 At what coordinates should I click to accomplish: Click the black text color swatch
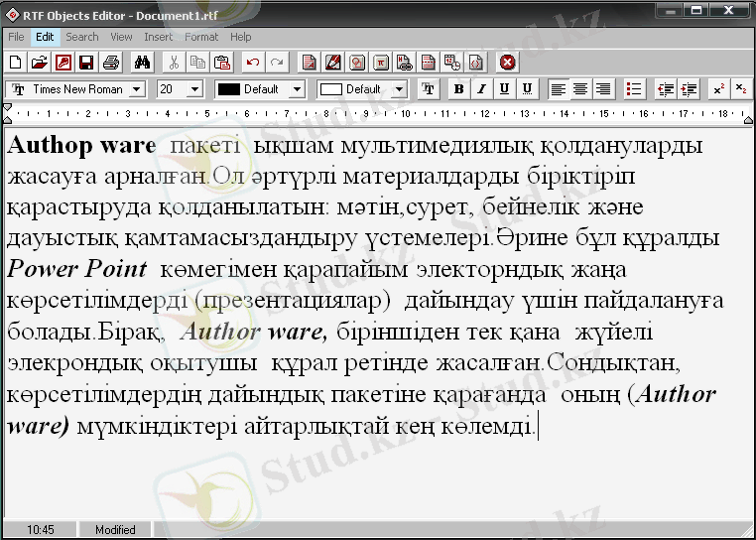tap(228, 89)
